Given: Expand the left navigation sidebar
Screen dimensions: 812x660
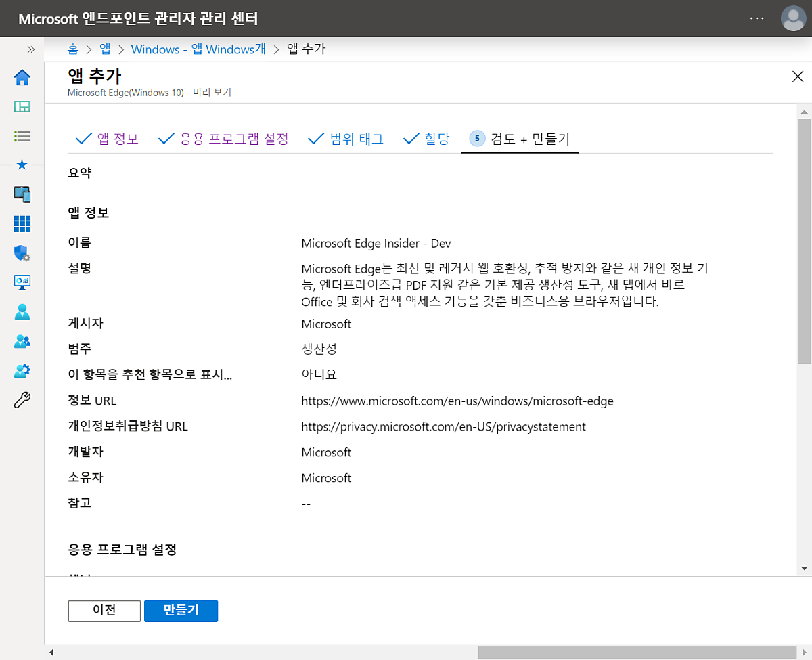Looking at the screenshot, I should click(30, 49).
